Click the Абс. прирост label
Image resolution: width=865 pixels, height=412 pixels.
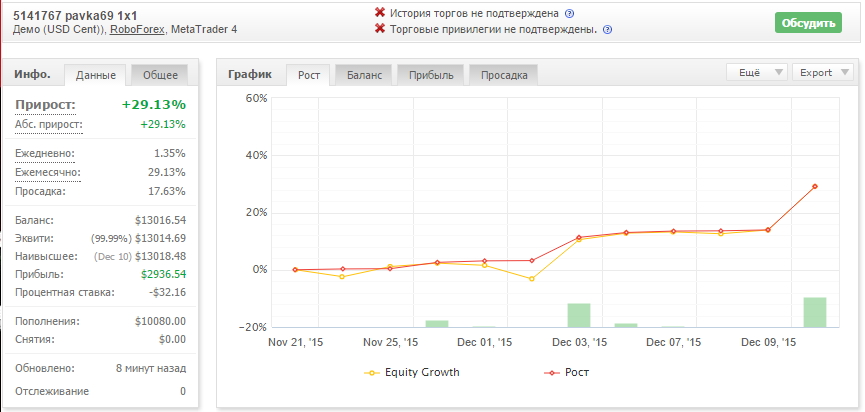tap(49, 125)
